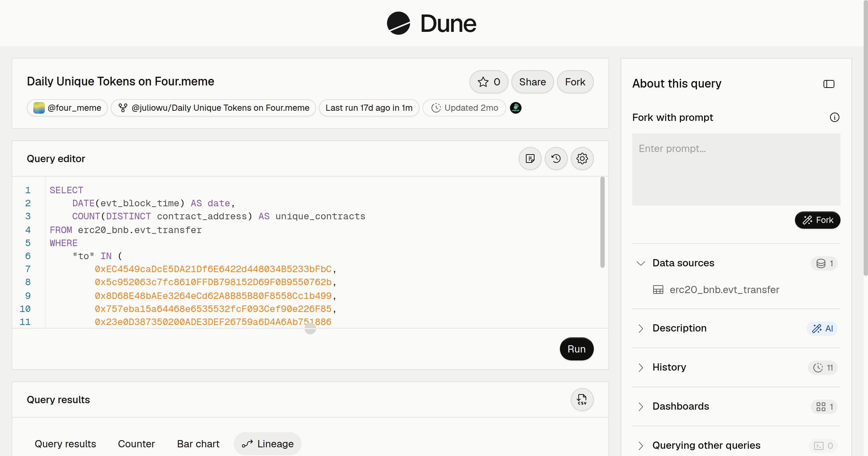Open query editor settings gear

[582, 159]
